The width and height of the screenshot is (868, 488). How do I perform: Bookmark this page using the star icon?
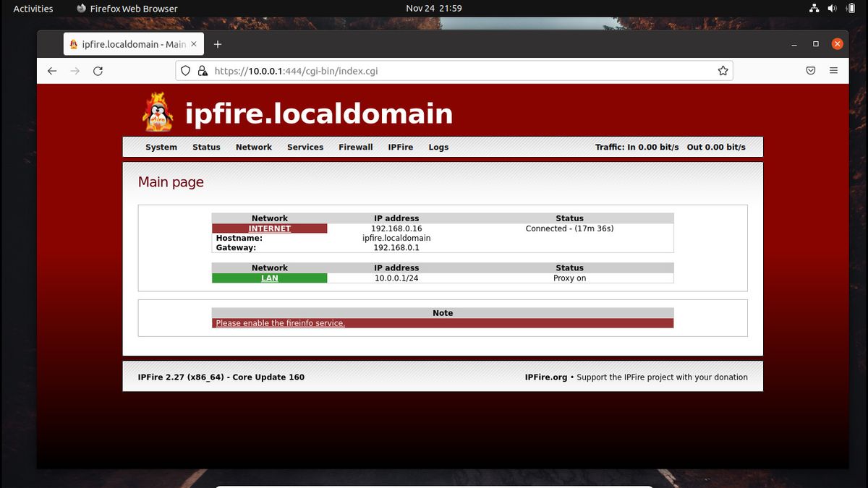coord(722,70)
